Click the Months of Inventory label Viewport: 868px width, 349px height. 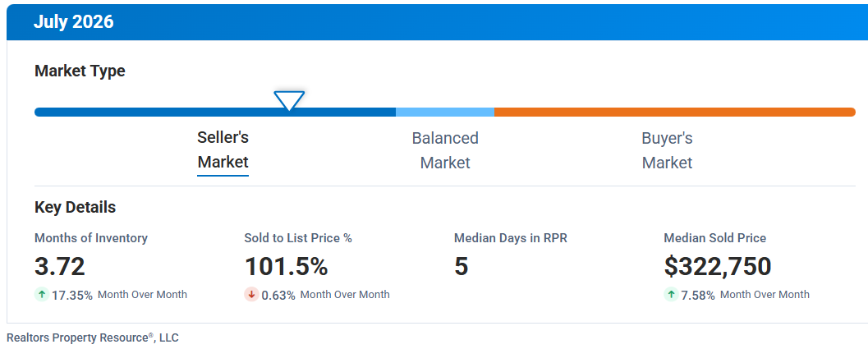click(x=91, y=238)
